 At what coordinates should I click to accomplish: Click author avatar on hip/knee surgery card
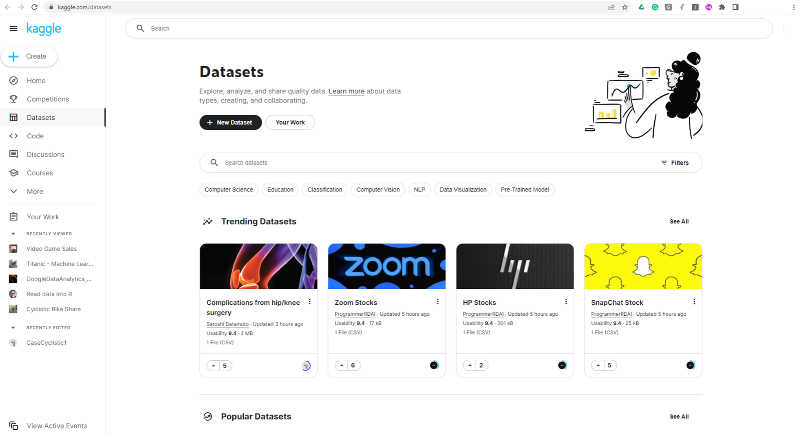tap(306, 366)
